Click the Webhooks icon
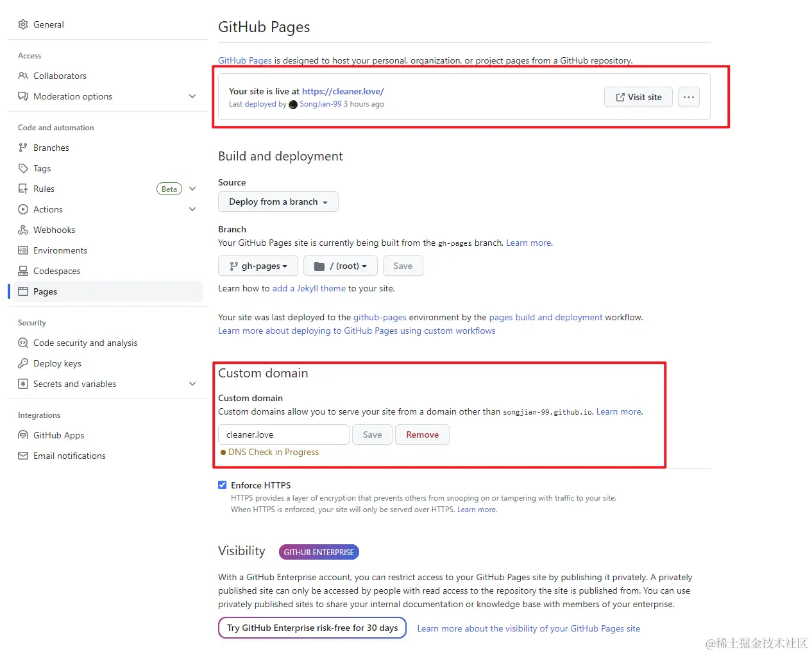Image resolution: width=812 pixels, height=654 pixels. pyautogui.click(x=23, y=230)
